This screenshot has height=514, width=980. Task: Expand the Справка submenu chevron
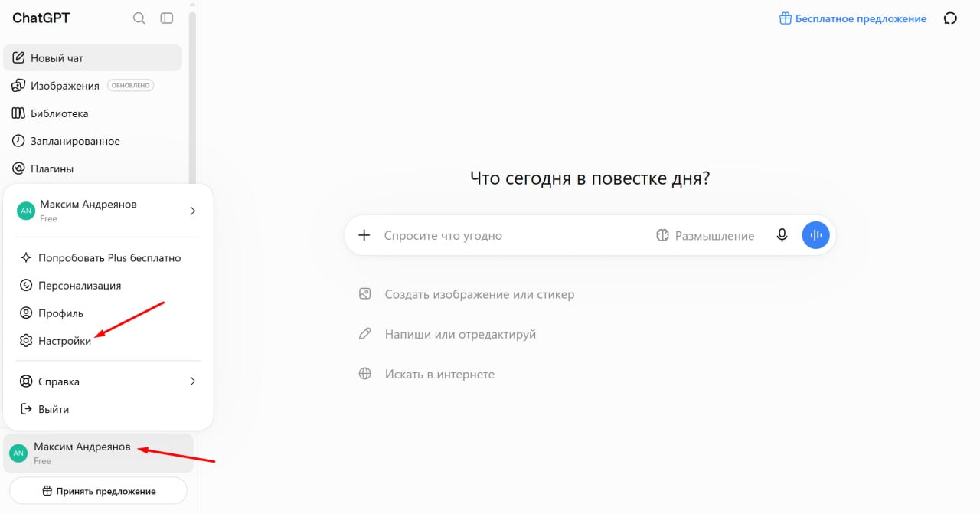tap(192, 381)
